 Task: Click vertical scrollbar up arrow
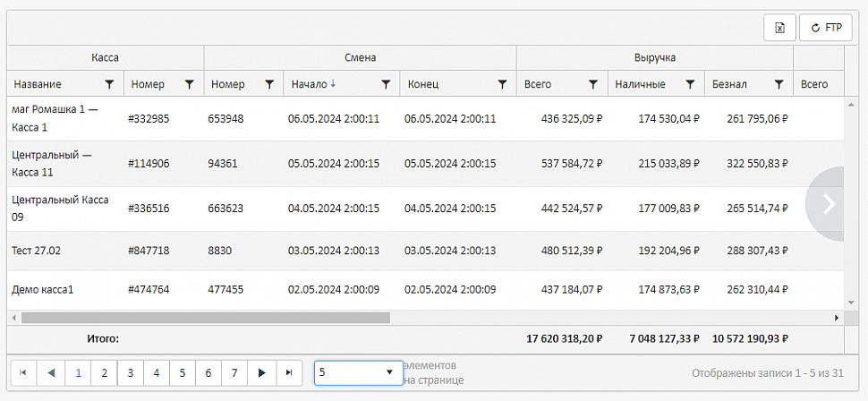(851, 104)
